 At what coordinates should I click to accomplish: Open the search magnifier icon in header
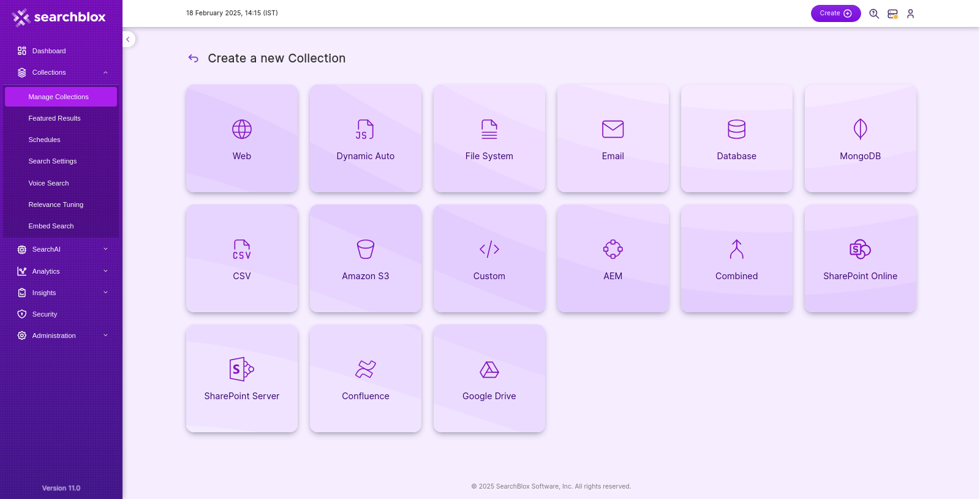click(x=874, y=13)
